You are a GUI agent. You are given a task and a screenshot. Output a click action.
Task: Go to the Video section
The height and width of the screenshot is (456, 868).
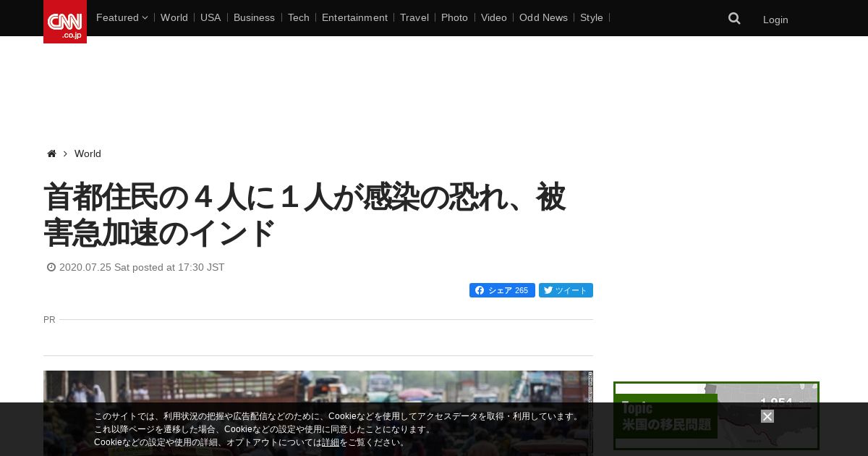(x=494, y=17)
